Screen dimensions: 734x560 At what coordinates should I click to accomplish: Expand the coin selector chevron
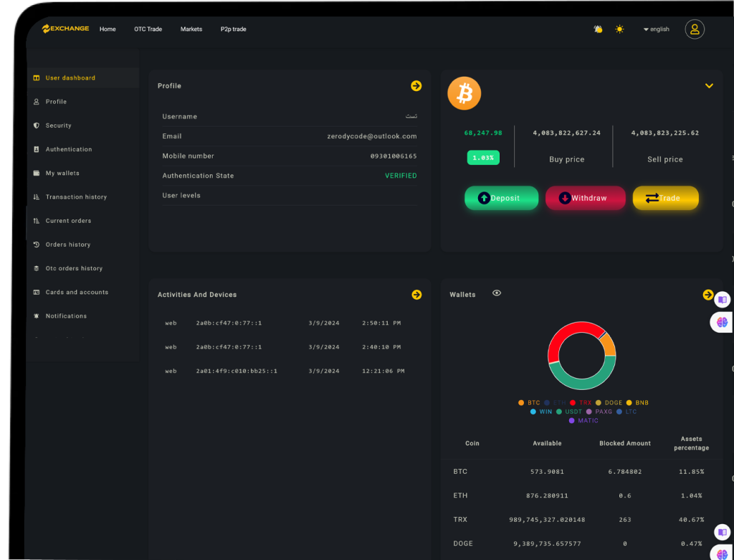point(709,86)
